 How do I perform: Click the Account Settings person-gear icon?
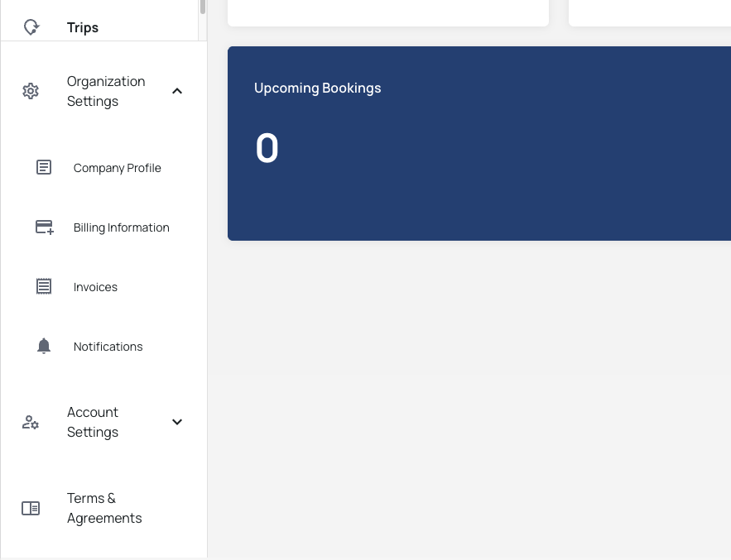(x=31, y=422)
